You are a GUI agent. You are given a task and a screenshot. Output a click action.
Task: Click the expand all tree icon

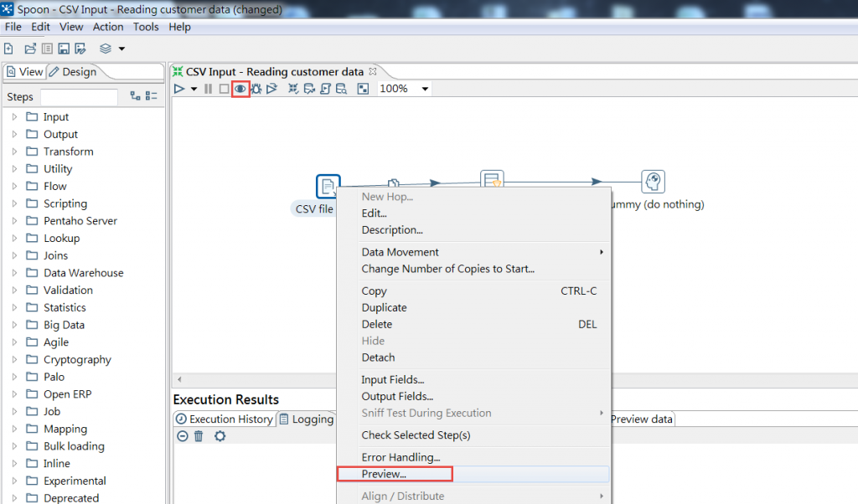135,96
